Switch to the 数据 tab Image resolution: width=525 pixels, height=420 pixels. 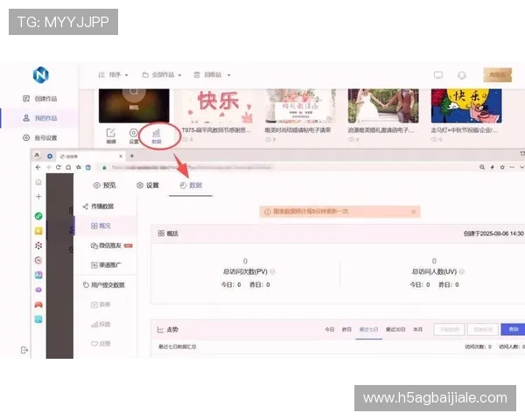(191, 185)
